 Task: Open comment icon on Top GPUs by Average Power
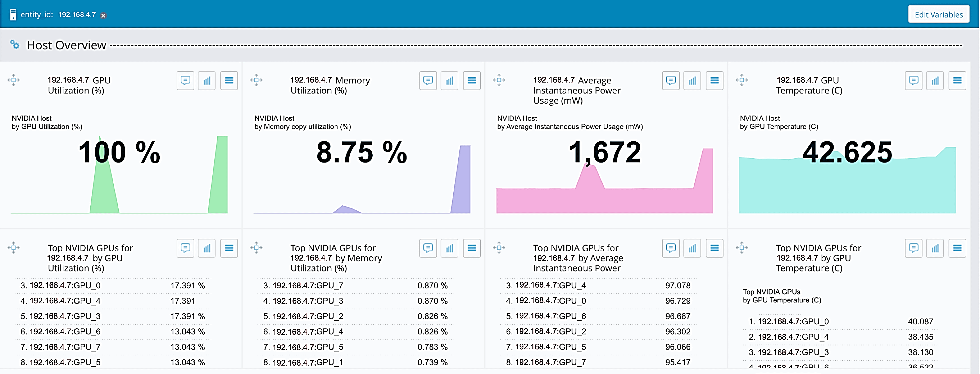[671, 248]
